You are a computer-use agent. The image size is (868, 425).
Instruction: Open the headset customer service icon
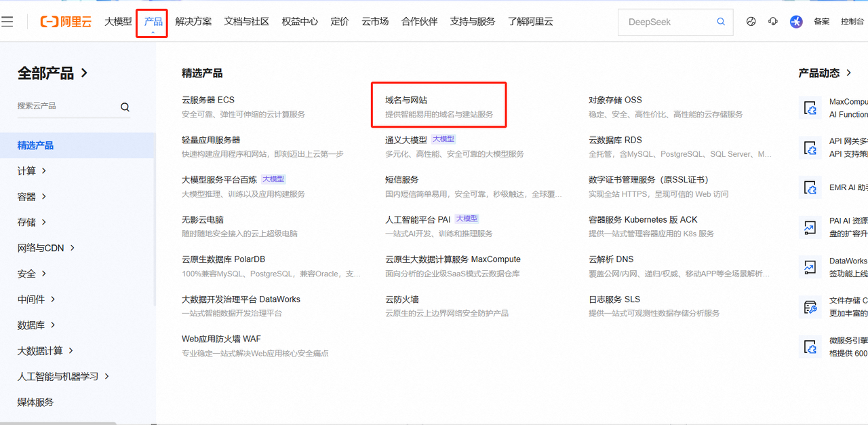point(773,22)
